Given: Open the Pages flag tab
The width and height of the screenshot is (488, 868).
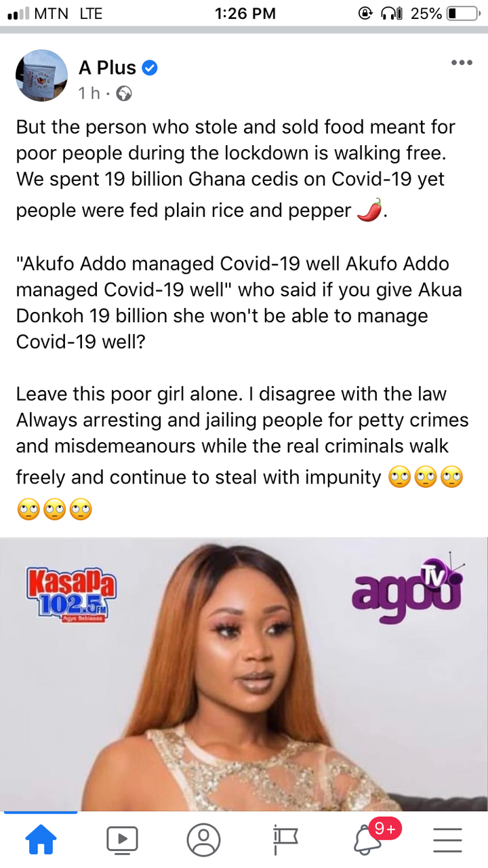Looking at the screenshot, I should pyautogui.click(x=285, y=841).
